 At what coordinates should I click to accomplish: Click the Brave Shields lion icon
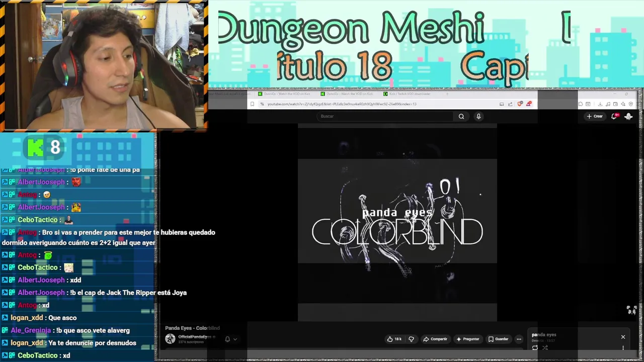coord(520,104)
